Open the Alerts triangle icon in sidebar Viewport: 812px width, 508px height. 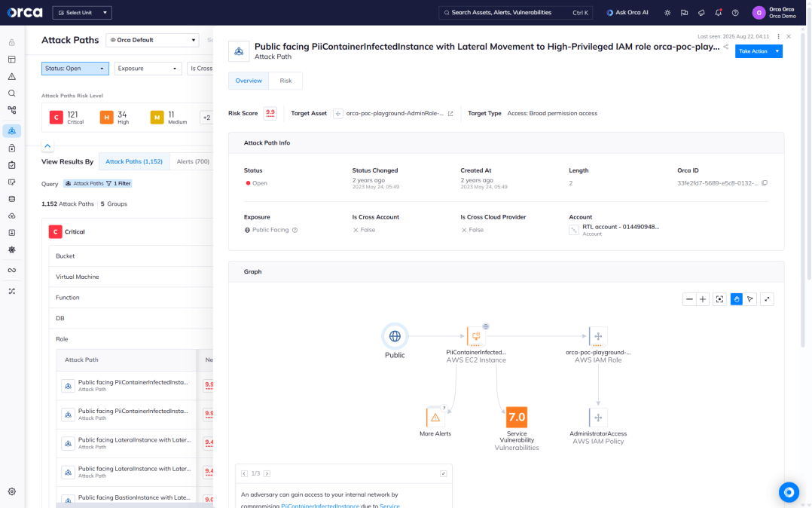(12, 76)
